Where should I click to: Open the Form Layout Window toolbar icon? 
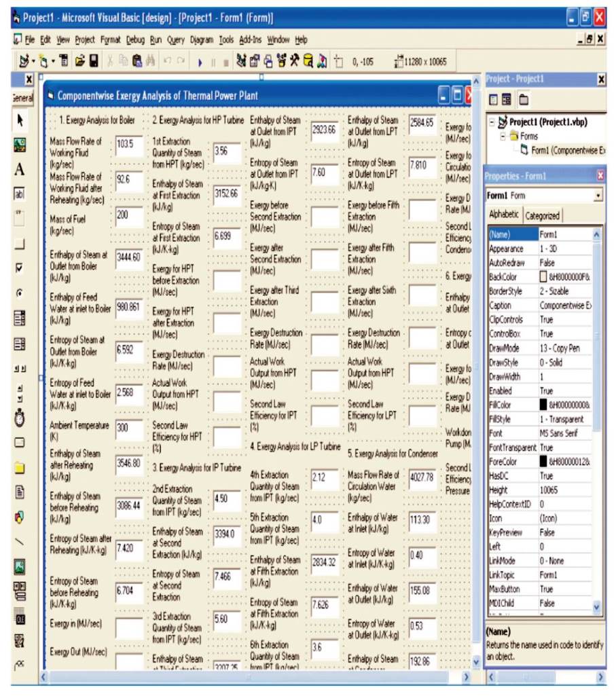(268, 61)
